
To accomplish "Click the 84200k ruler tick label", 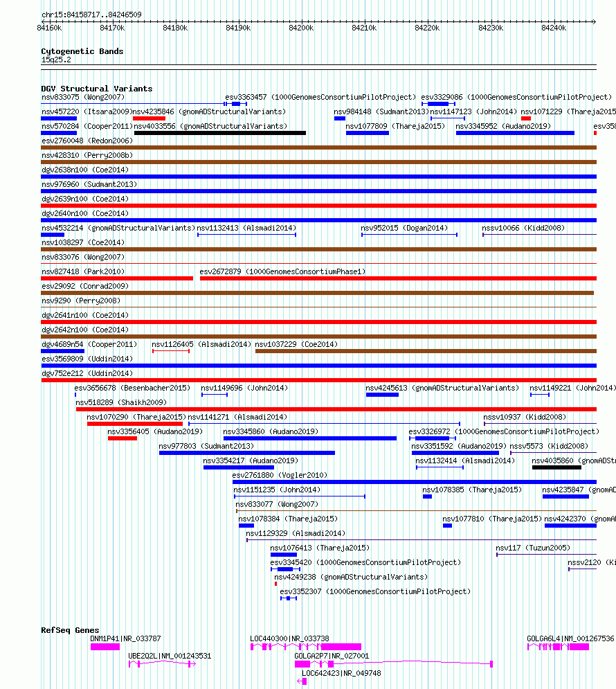I will click(x=301, y=28).
